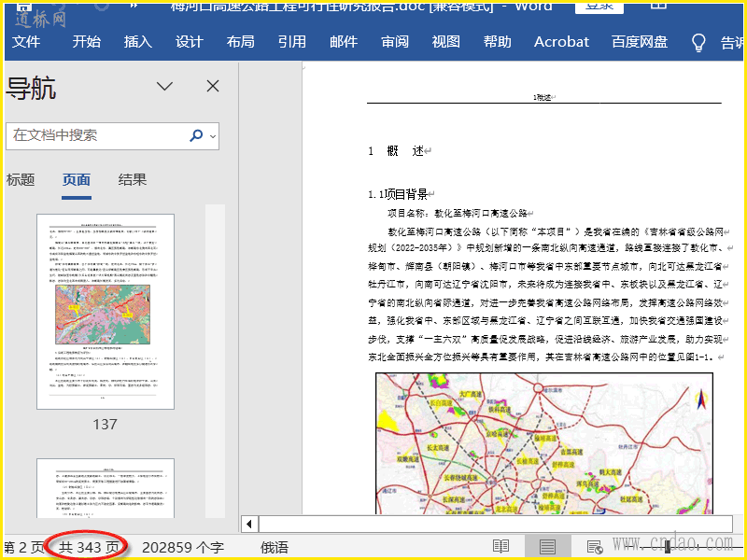
Task: Switch to Read Mode view icon
Action: [501, 547]
